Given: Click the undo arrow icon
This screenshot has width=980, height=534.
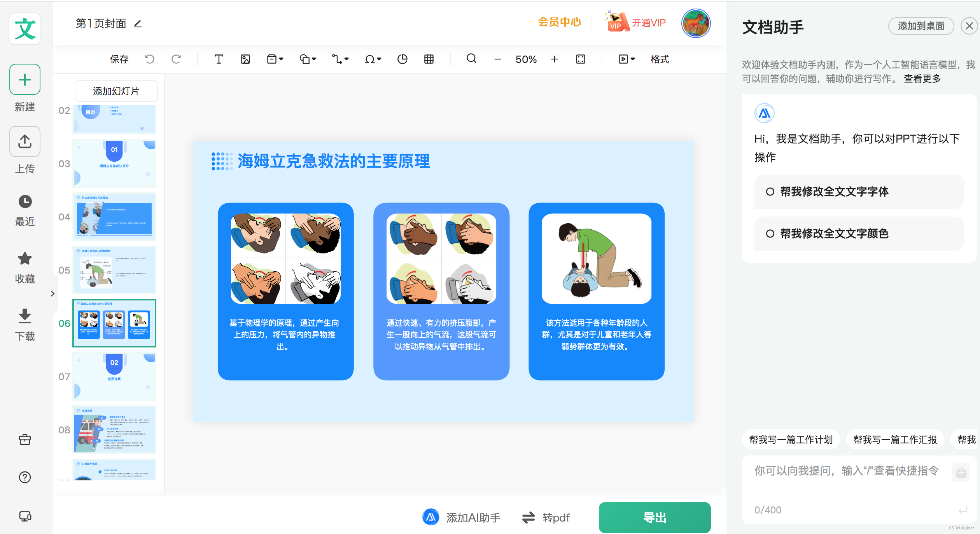Looking at the screenshot, I should coord(150,59).
